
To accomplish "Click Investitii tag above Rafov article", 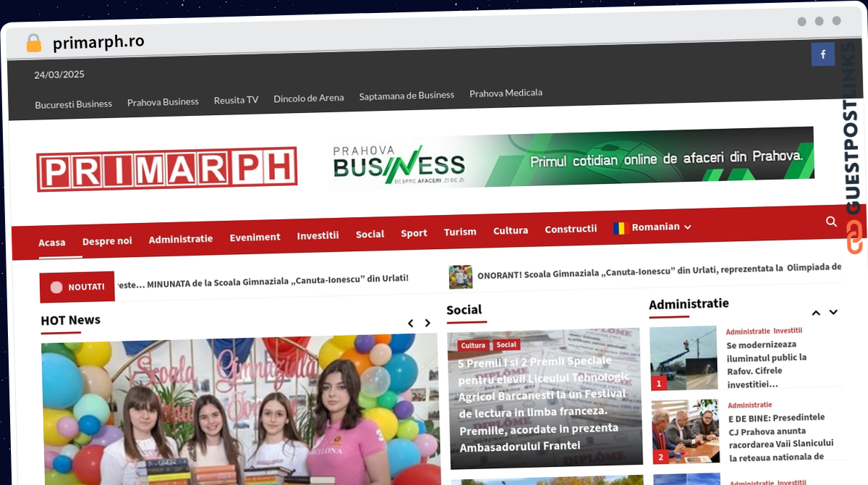I will point(788,331).
